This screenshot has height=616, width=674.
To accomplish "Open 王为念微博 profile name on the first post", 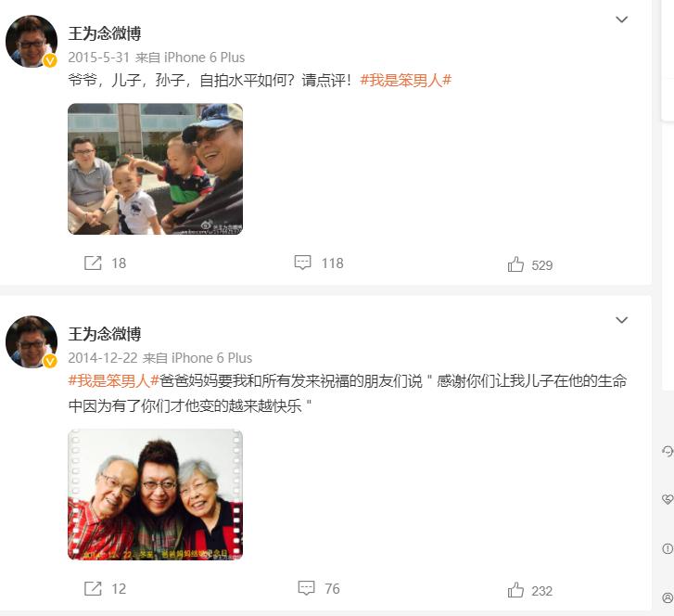I will click(x=105, y=33).
